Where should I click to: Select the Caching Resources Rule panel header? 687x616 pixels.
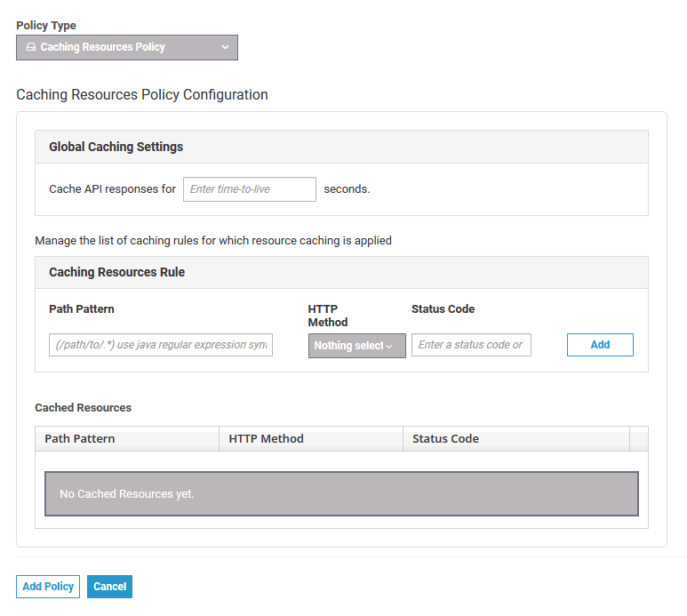(x=116, y=272)
